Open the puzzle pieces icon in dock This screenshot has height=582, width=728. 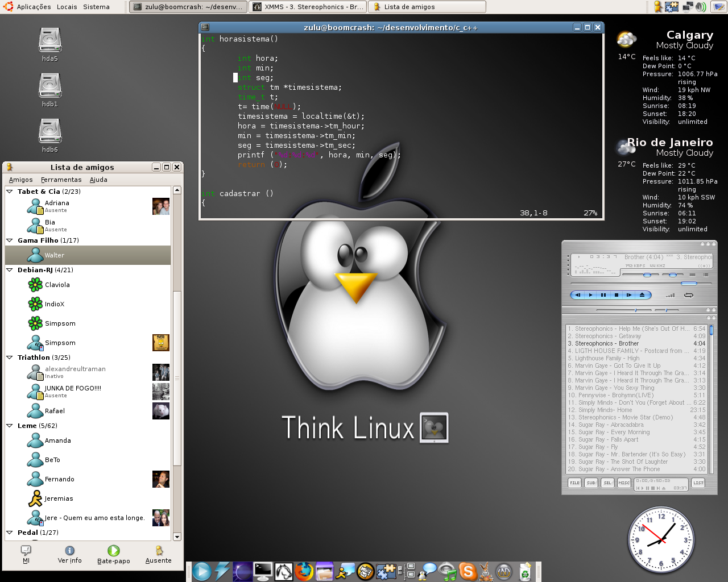point(386,571)
